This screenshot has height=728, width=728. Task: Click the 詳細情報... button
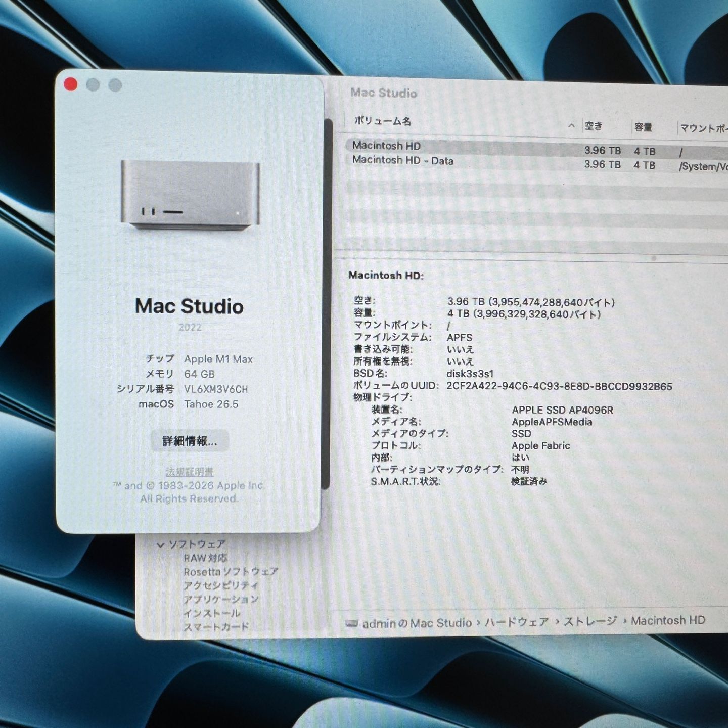[190, 441]
